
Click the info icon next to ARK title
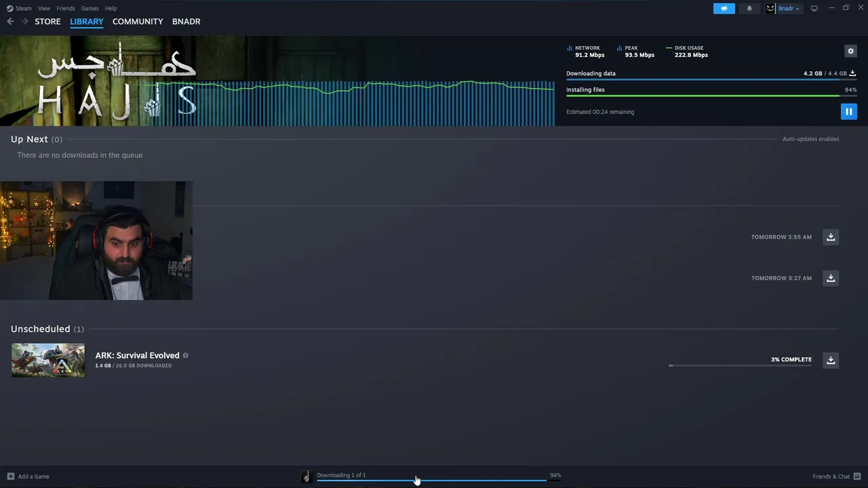(x=185, y=355)
